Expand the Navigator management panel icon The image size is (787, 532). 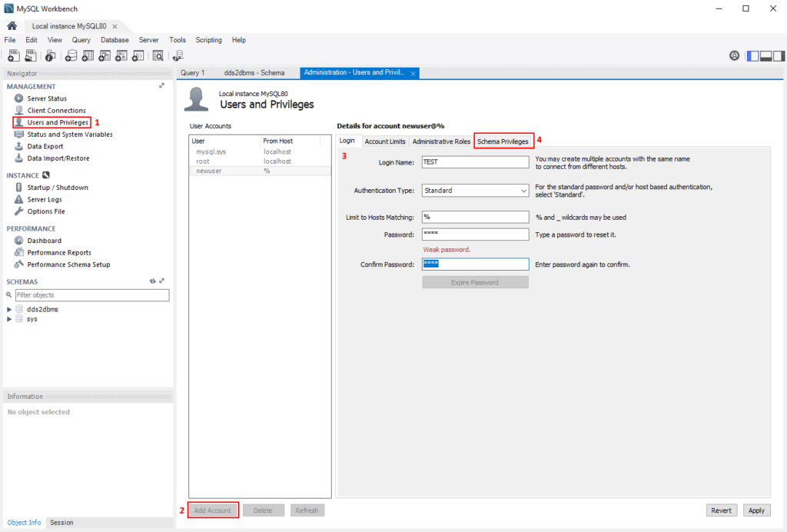click(161, 86)
